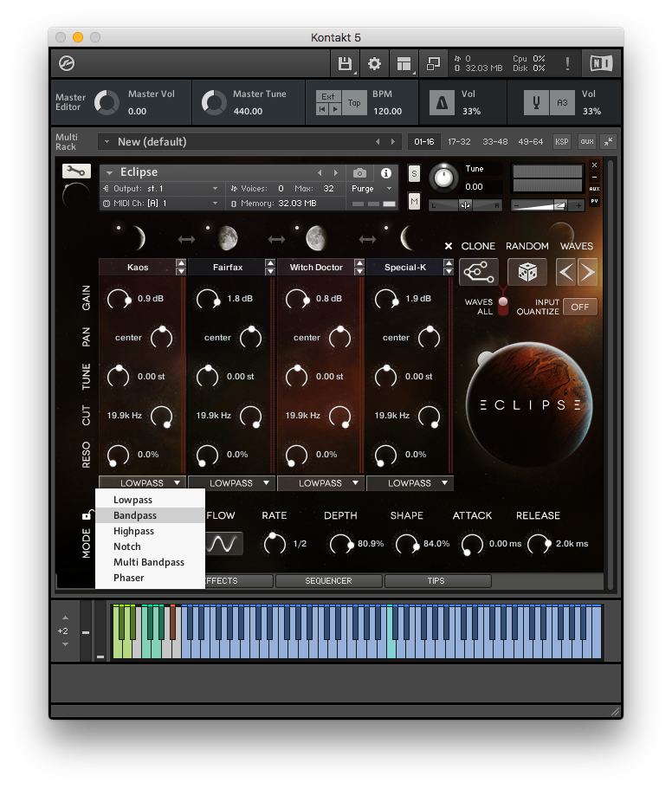The height and width of the screenshot is (789, 672).
Task: Select Notch from the filter menu
Action: [150, 546]
